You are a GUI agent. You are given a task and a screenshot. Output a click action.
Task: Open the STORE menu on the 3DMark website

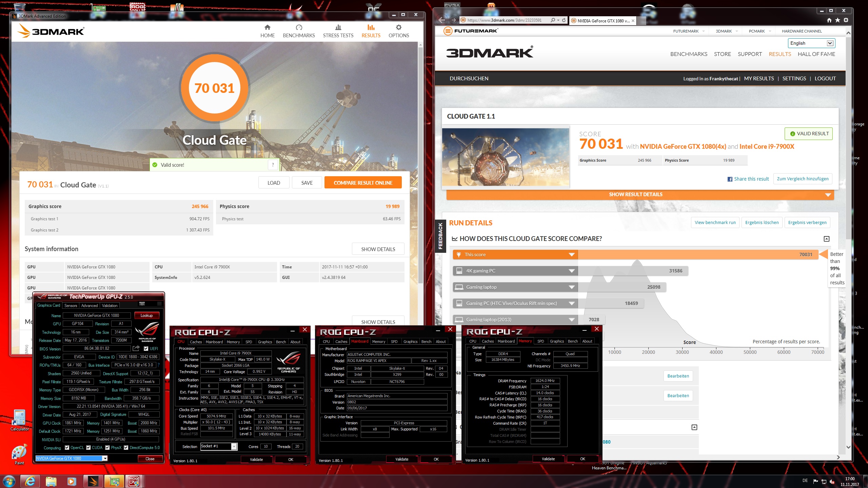pos(722,54)
